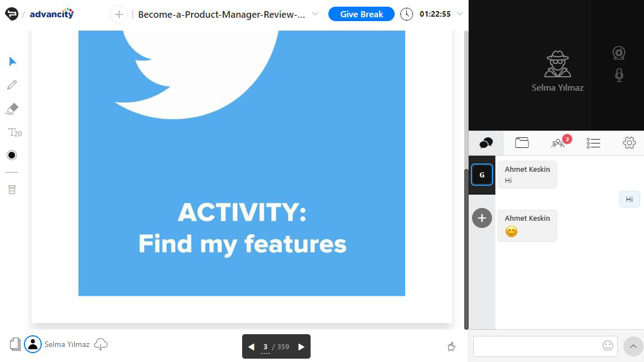Click Ahmet Keskin's "Hi" message
This screenshot has height=362, width=644.
[527, 175]
